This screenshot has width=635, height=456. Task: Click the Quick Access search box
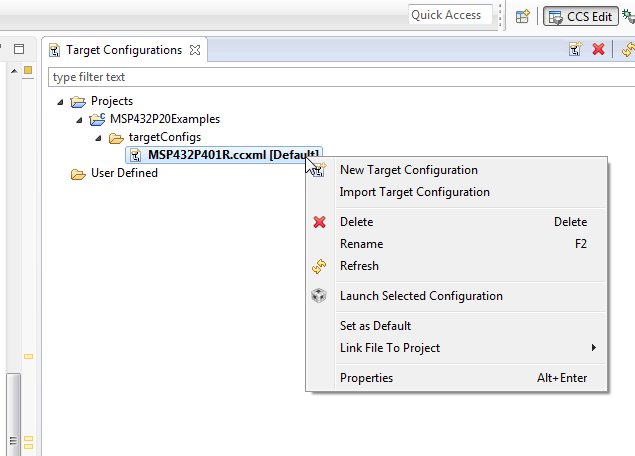(452, 15)
